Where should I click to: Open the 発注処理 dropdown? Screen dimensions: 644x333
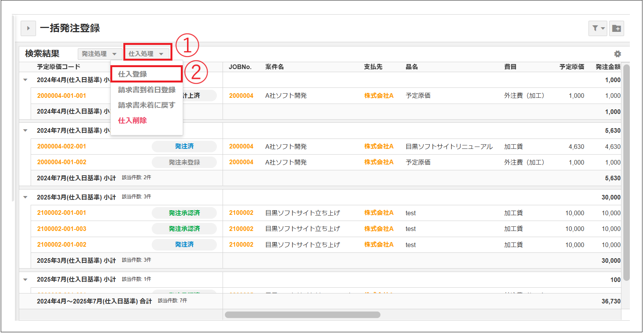tap(99, 54)
